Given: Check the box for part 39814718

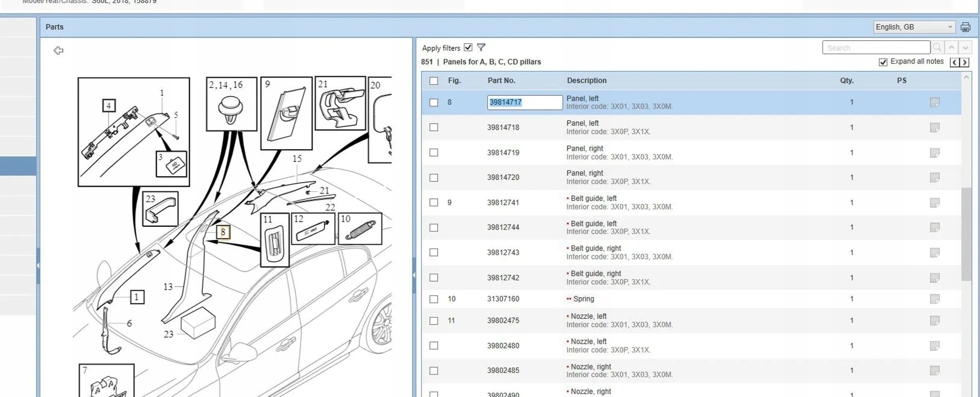Looking at the screenshot, I should tap(434, 127).
